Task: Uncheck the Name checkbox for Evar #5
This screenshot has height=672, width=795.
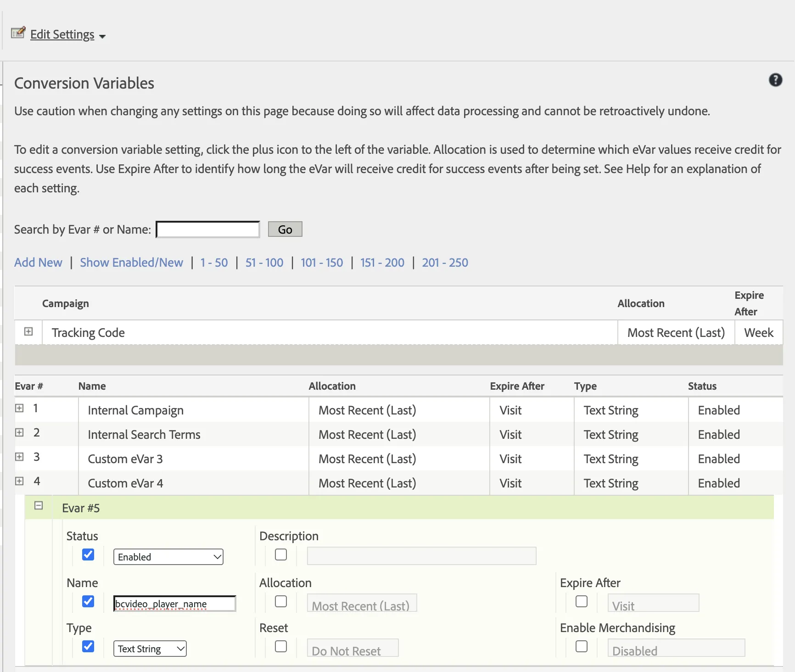Action: coord(88,601)
